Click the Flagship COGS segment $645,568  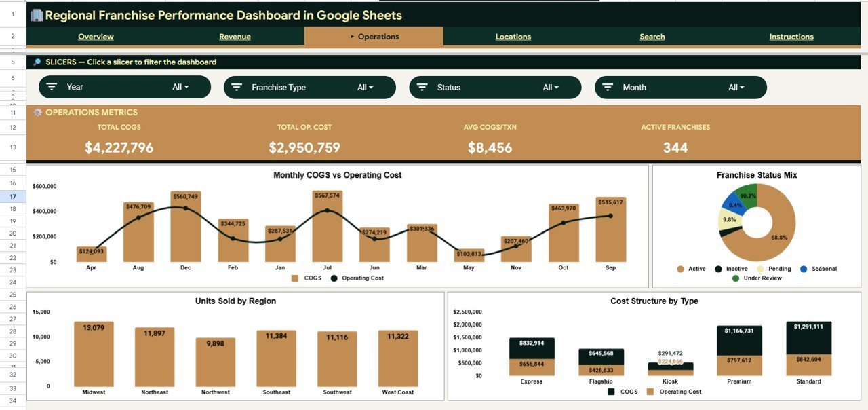[x=601, y=357]
